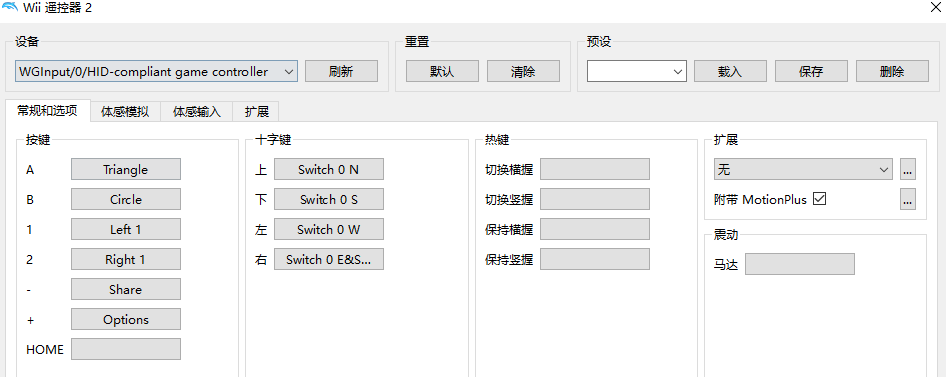Open the MotionPlus settings ellipsis button
Screen dimensions: 946x377
[907, 199]
